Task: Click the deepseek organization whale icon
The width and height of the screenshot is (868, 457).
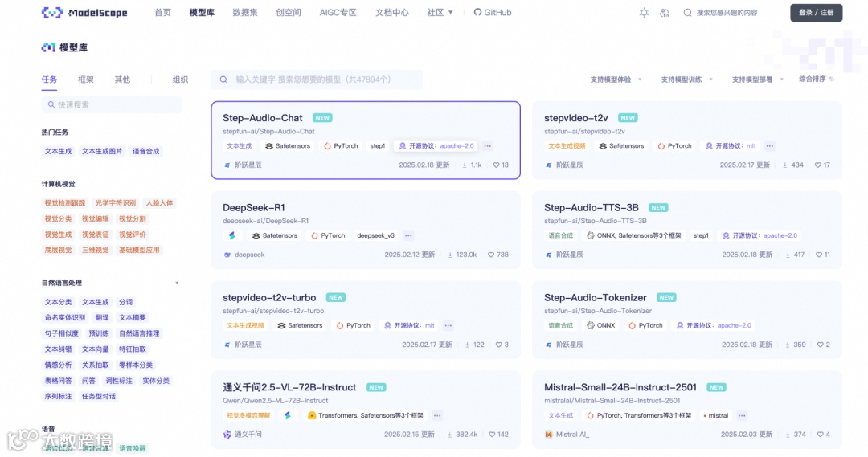Action: [x=227, y=255]
